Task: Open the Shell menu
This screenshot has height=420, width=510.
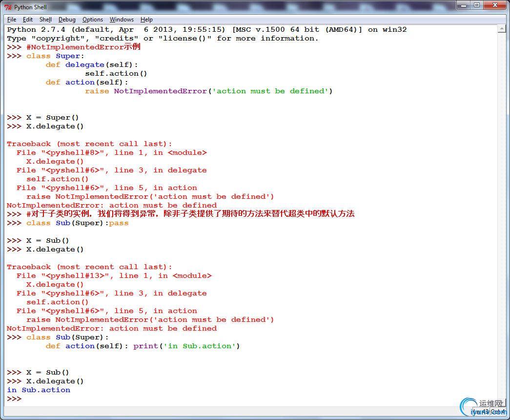Action: click(45, 20)
